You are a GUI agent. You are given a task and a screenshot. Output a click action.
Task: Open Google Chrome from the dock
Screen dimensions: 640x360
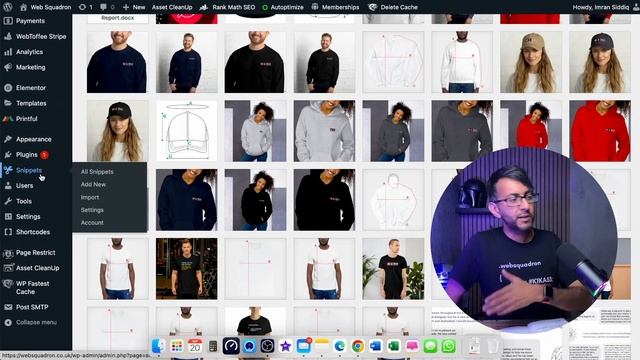coord(358,346)
